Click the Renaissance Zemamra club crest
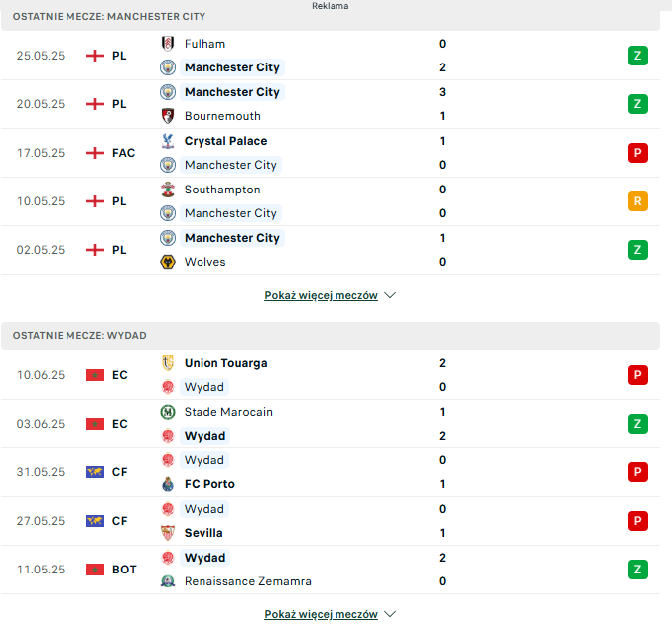The image size is (672, 636). pyautogui.click(x=168, y=581)
